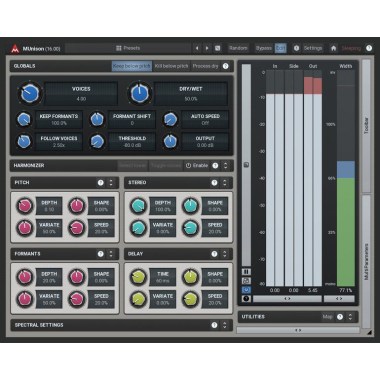Click the MeldaProduction logo icon
Image resolution: width=380 pixels, height=380 pixels.
15,49
